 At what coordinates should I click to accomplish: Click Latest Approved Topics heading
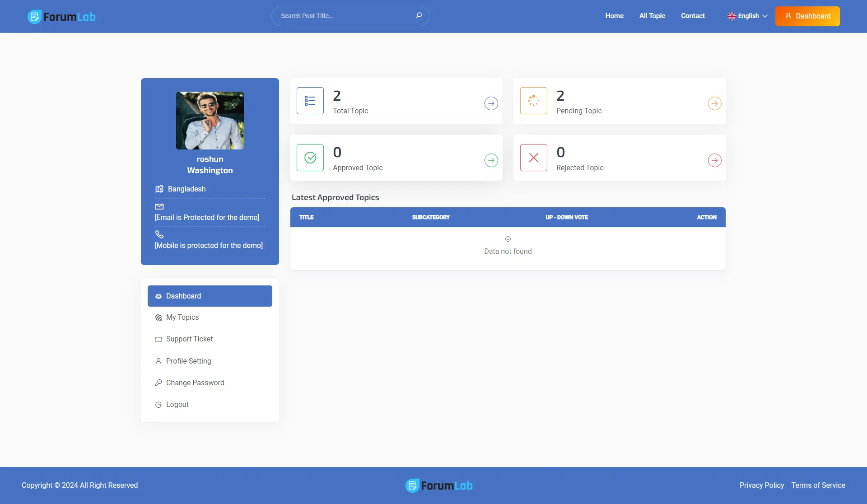pos(336,197)
